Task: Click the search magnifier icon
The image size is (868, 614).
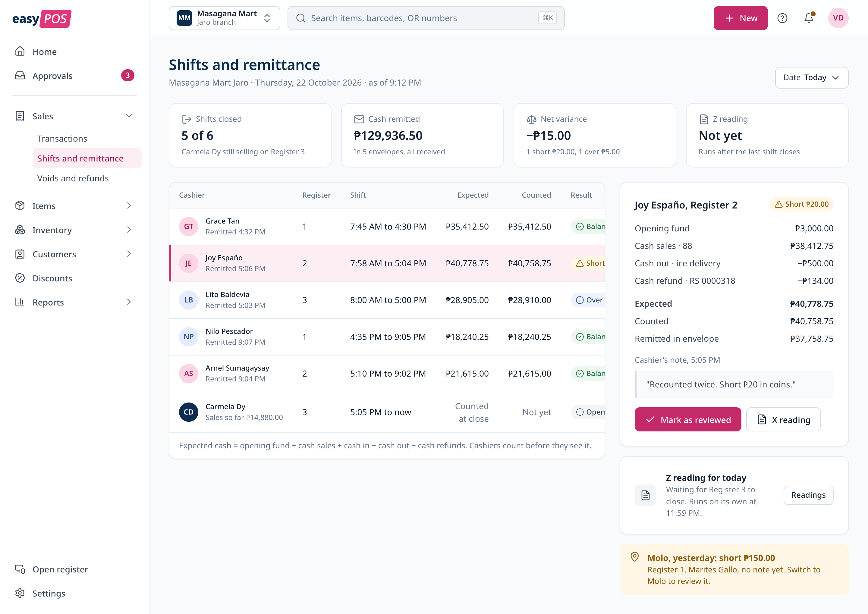Action: (x=301, y=18)
